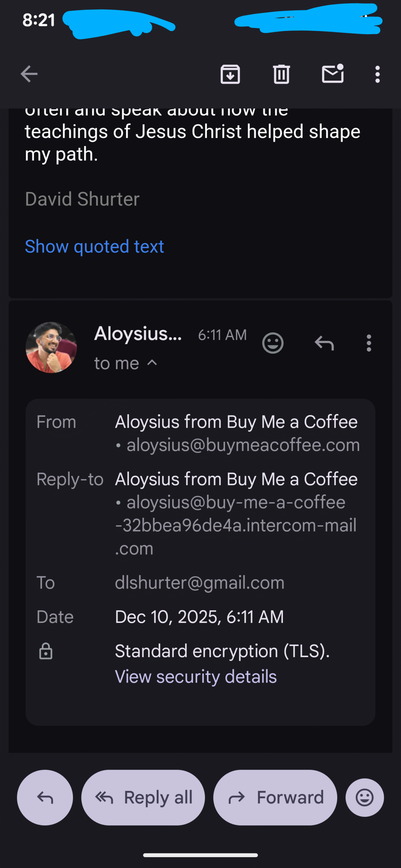Collapse the "to me" details chevron
401x868 pixels.
pyautogui.click(x=152, y=363)
